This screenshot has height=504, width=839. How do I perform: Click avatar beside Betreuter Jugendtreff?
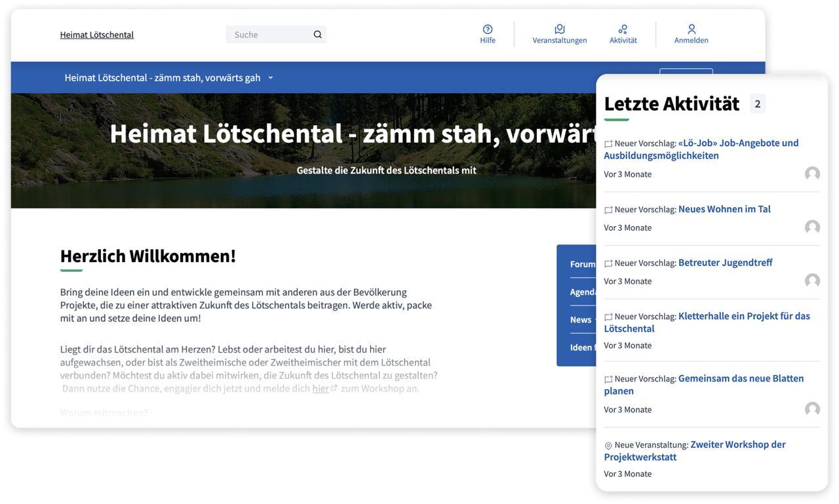tap(812, 281)
